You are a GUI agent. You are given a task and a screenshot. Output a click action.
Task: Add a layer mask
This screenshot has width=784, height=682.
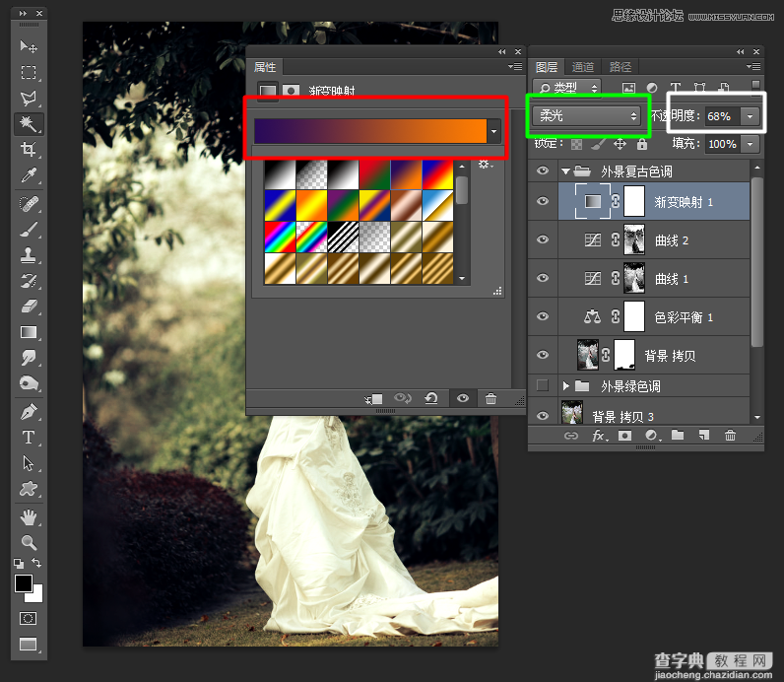625,436
